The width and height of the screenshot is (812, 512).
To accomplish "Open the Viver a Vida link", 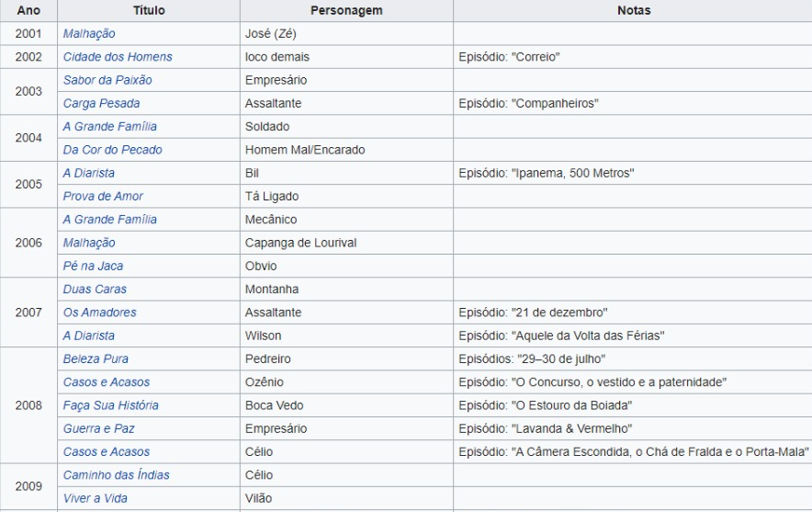I will pyautogui.click(x=95, y=498).
